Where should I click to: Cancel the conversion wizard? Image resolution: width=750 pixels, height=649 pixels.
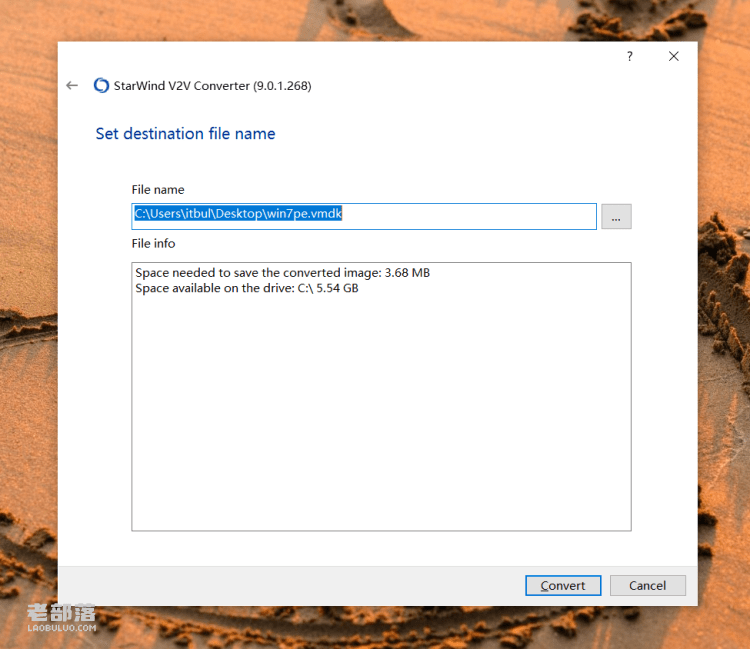click(x=648, y=585)
